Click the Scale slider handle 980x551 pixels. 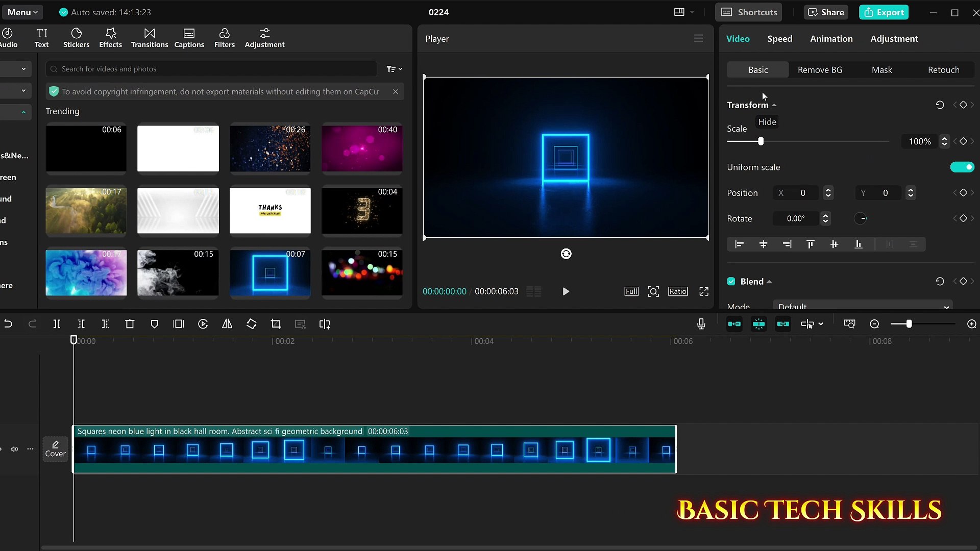click(761, 141)
